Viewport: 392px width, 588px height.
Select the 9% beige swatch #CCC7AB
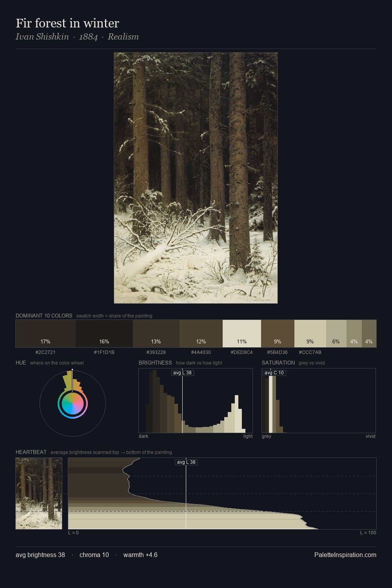310,334
